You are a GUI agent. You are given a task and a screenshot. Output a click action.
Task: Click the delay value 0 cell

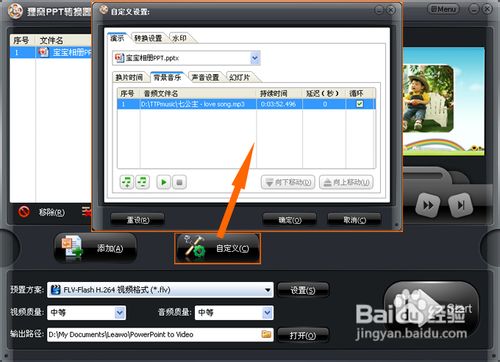324,104
